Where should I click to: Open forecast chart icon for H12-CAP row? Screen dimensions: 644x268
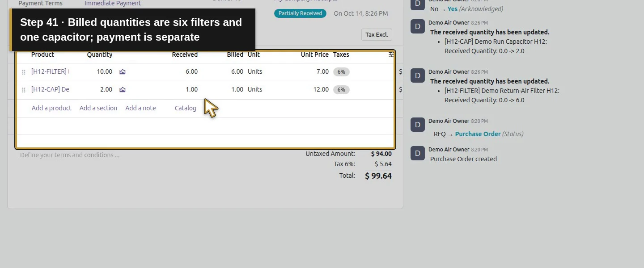123,90
